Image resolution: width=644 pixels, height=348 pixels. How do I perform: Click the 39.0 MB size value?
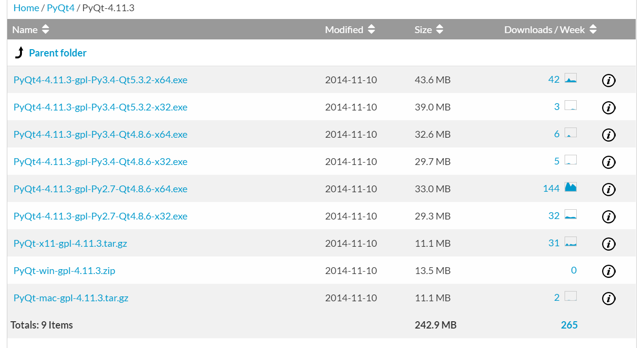point(433,107)
